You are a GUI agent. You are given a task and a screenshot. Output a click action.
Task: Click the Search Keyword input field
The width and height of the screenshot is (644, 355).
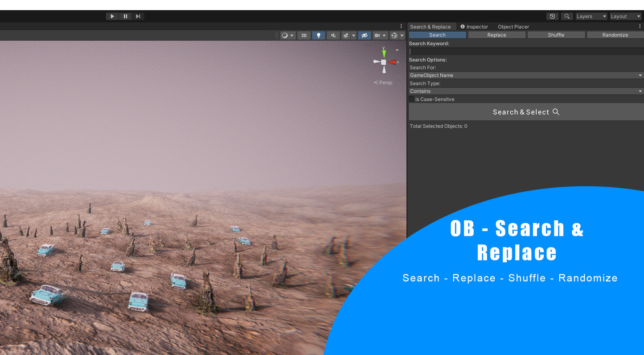click(526, 51)
